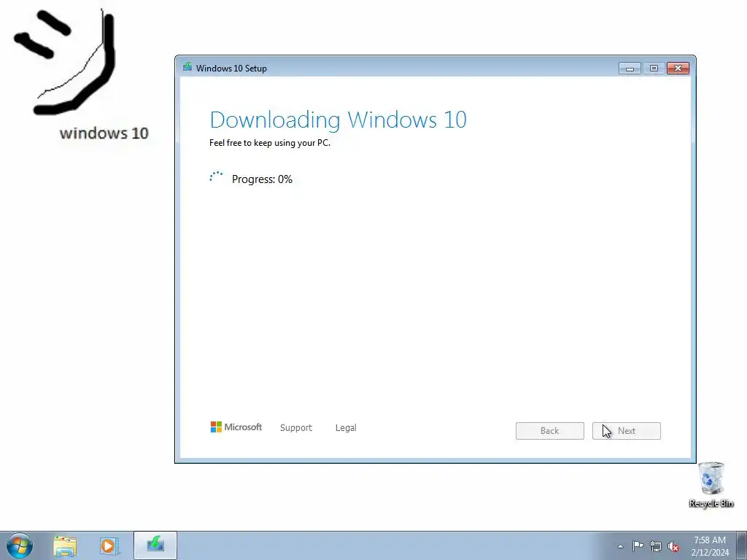Minimize the Windows 10 Setup window

[x=630, y=69]
